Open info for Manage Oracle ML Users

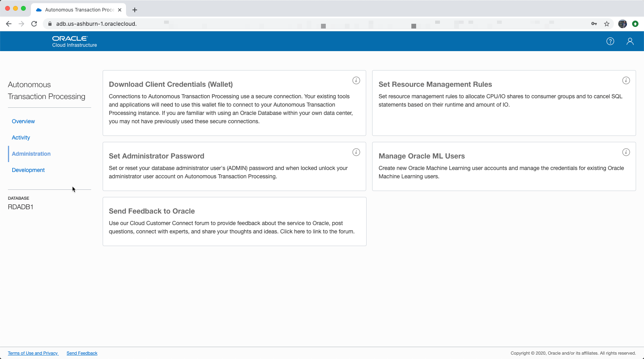click(626, 152)
